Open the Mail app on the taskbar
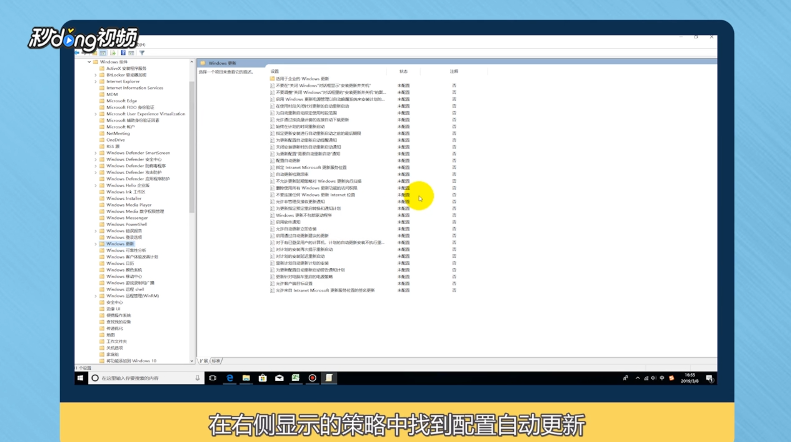The height and width of the screenshot is (442, 791). (279, 378)
